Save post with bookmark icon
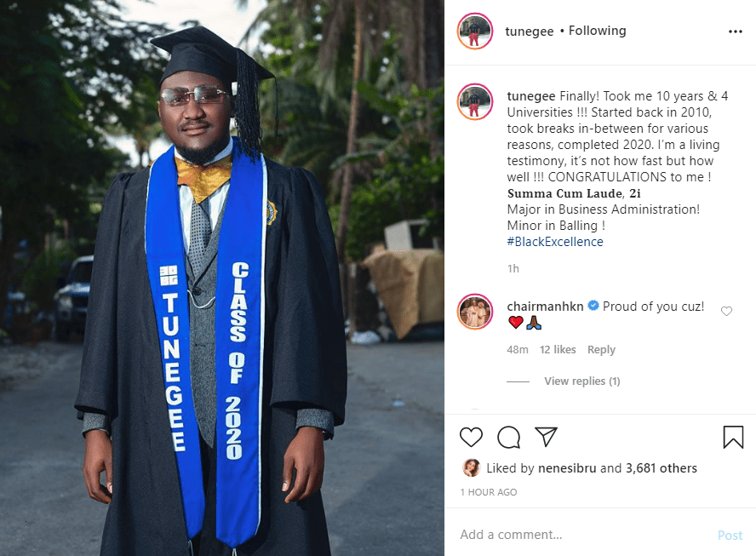Viewport: 756px width, 556px height. click(x=733, y=438)
